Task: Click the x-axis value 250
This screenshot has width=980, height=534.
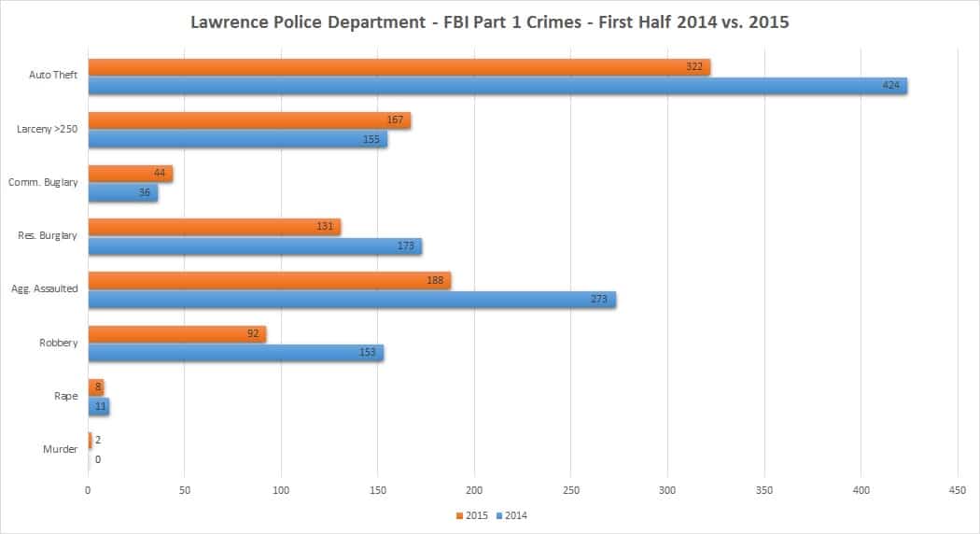Action: pos(571,490)
